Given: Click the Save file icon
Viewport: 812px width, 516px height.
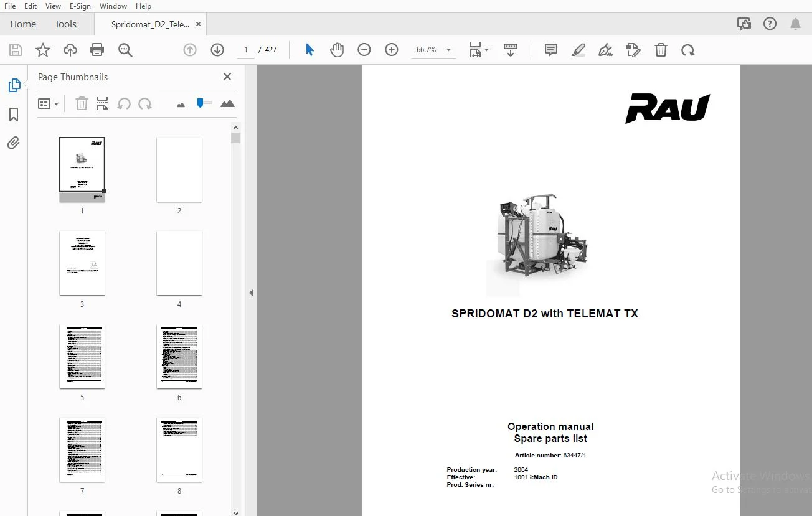Looking at the screenshot, I should click(16, 50).
